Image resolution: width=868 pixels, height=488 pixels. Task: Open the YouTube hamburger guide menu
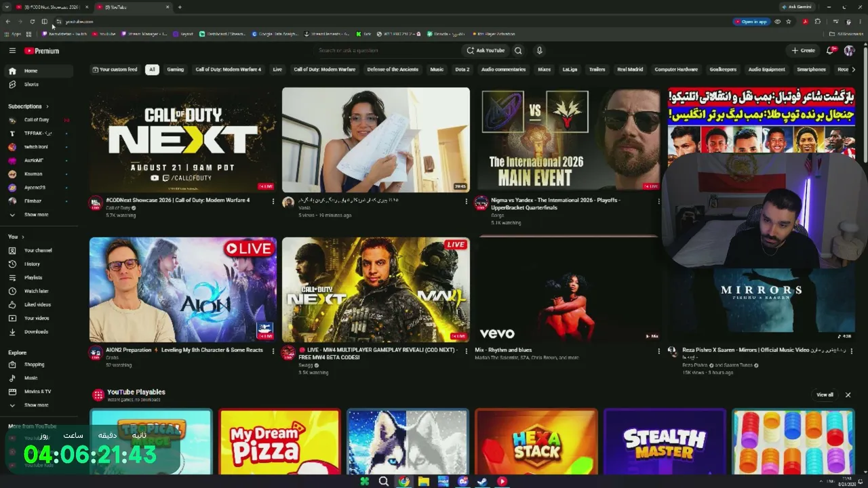click(12, 51)
